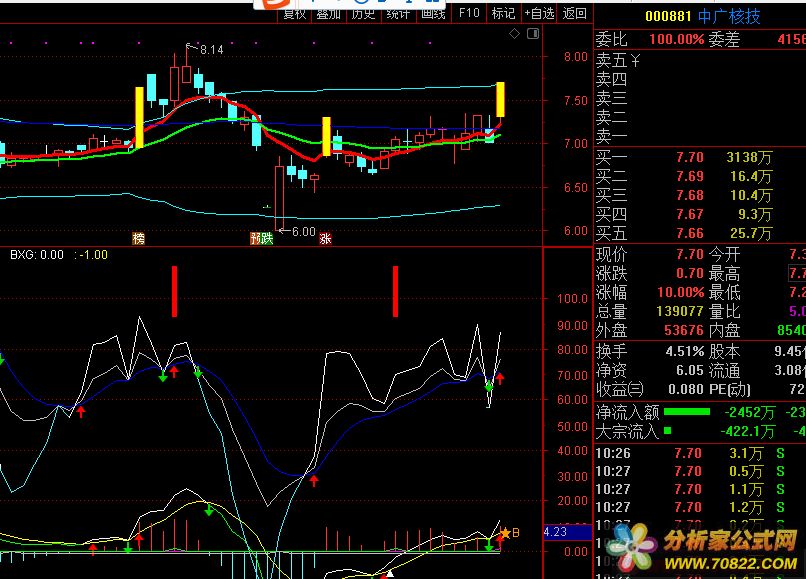The image size is (806, 579).
Task: Click the orange star B signal marker
Action: tap(506, 533)
